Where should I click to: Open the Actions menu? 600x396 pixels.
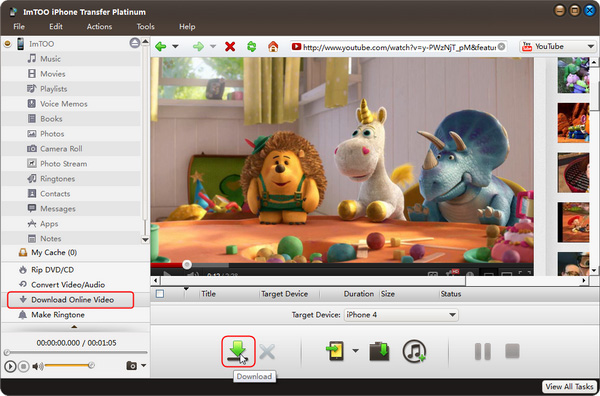pos(99,26)
